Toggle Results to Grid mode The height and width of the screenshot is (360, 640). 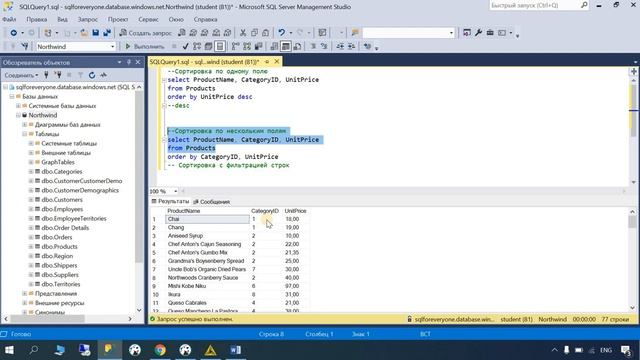tap(286, 47)
